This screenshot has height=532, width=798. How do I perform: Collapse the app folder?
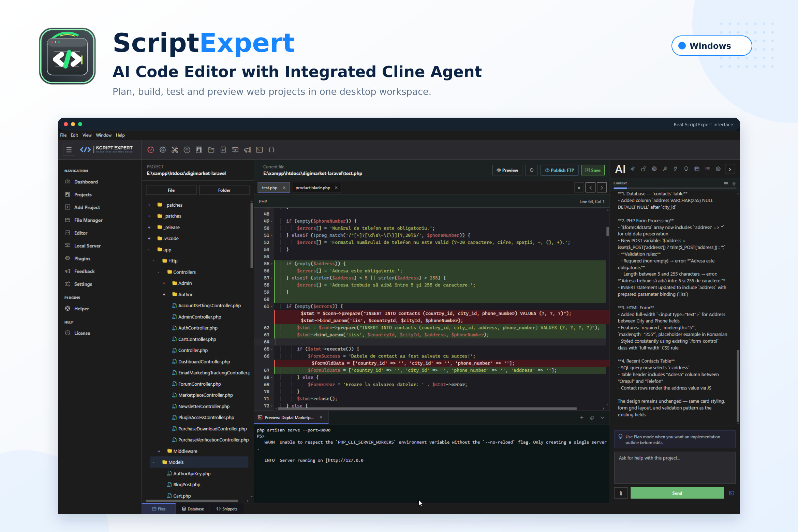click(x=149, y=250)
